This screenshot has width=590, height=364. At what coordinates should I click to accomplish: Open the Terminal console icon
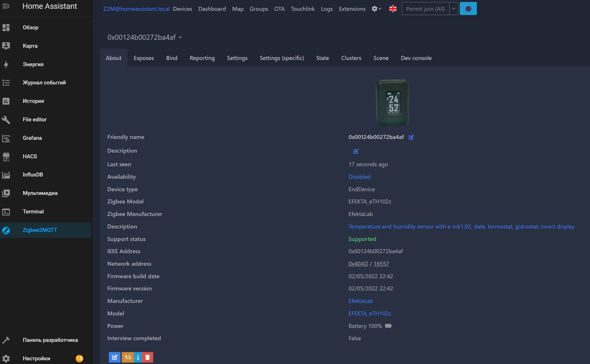[6, 212]
